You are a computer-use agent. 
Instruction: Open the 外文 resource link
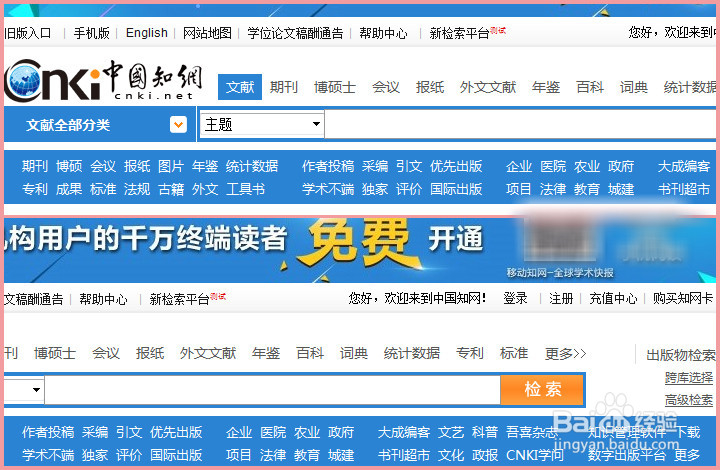pyautogui.click(x=205, y=189)
